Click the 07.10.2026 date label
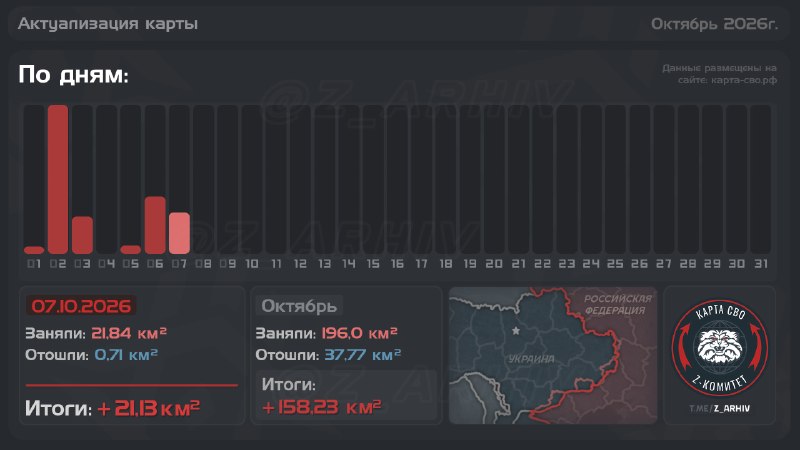 [81, 306]
